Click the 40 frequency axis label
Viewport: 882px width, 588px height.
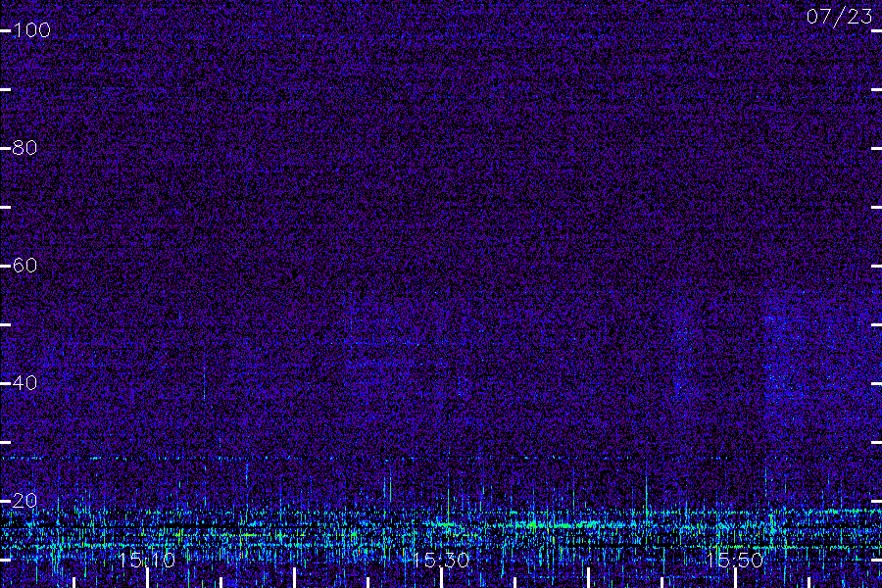point(24,383)
